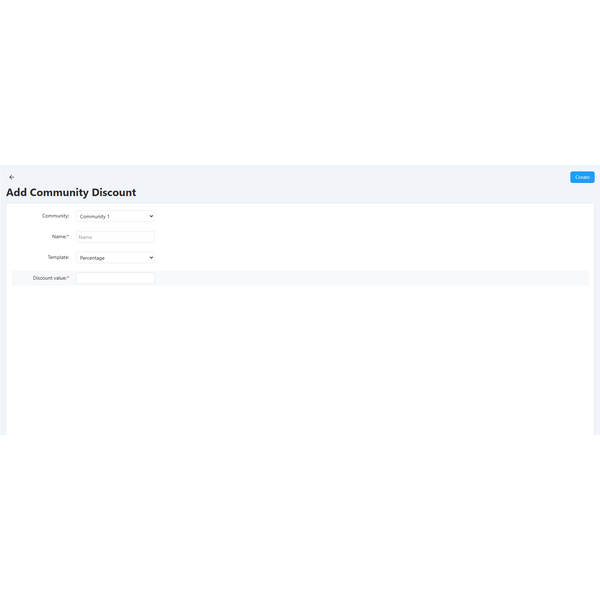Viewport: 600px width, 600px height.
Task: Click the 'Discount value:' field label
Action: pos(49,278)
